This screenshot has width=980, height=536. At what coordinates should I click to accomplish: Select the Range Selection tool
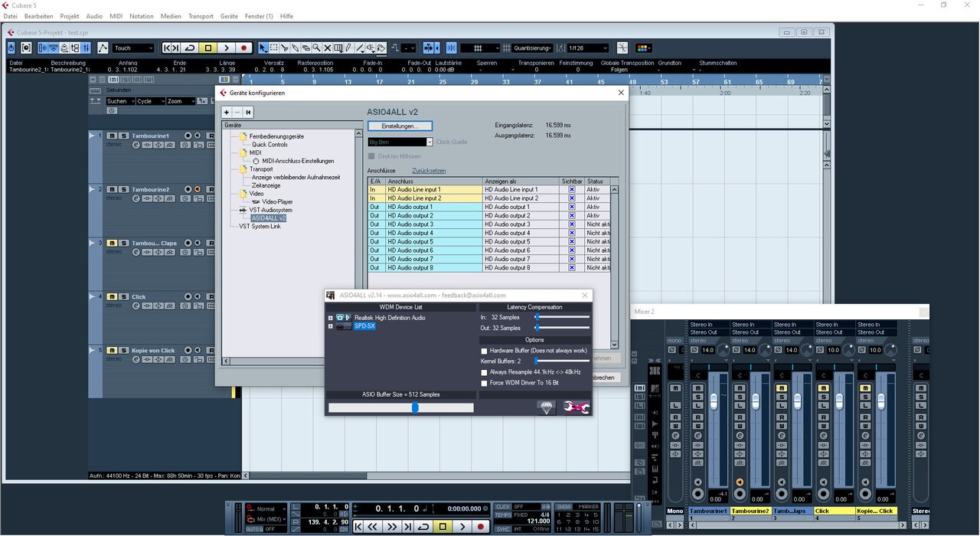tap(273, 47)
